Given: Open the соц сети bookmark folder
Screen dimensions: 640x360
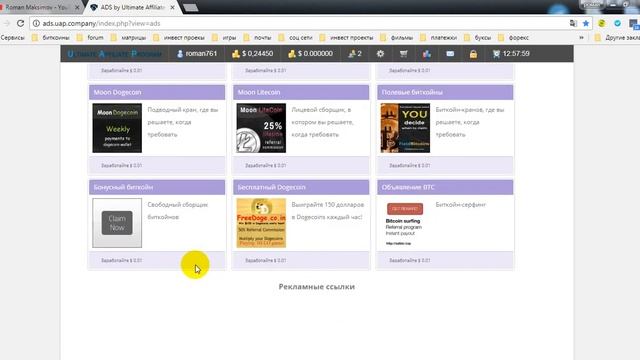Looking at the screenshot, I should [296, 38].
